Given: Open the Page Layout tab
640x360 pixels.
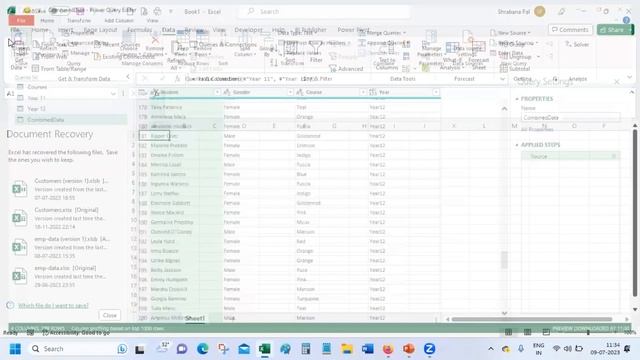Looking at the screenshot, I should pyautogui.click(x=100, y=30).
